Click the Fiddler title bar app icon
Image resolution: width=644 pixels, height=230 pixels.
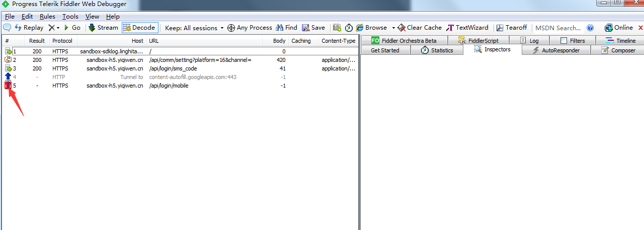[x=6, y=5]
